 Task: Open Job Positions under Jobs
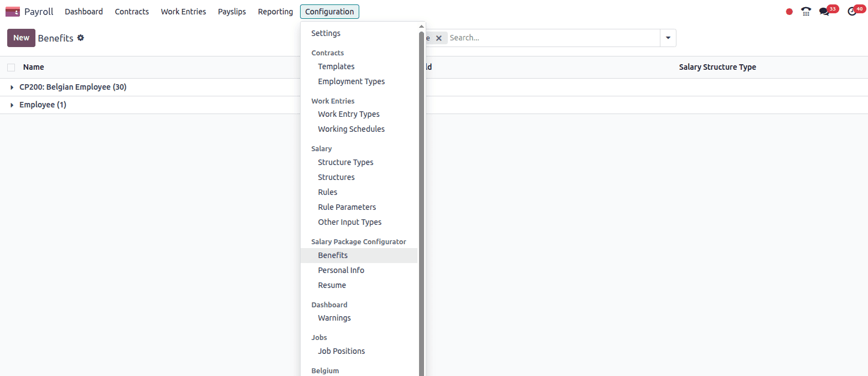tap(359, 351)
